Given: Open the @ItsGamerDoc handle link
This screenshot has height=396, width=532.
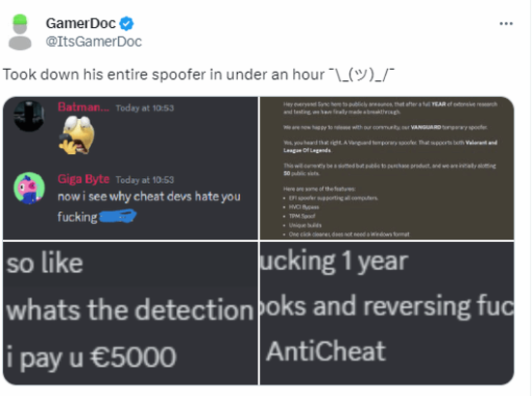Looking at the screenshot, I should [94, 42].
